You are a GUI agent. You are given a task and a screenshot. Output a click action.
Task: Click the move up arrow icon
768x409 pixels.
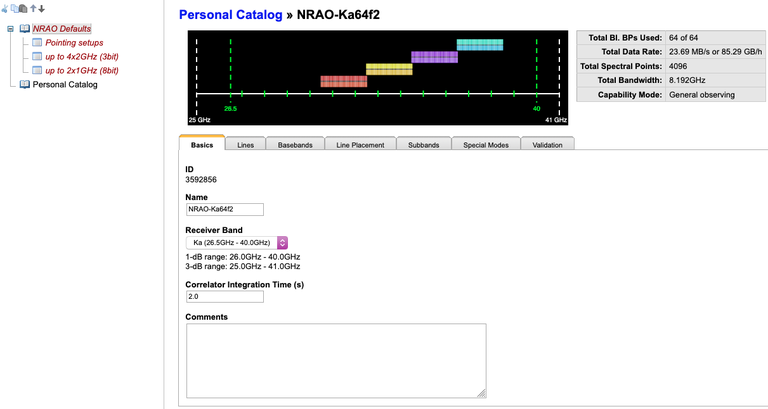[x=32, y=9]
